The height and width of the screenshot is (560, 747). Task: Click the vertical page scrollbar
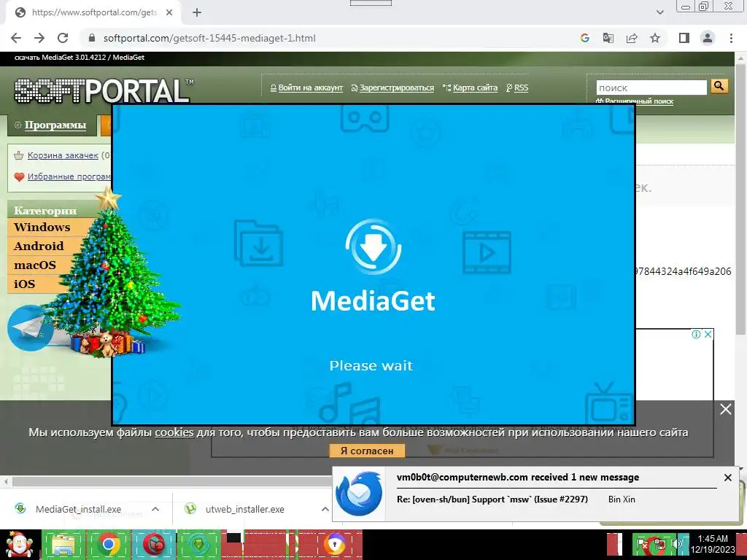tap(740, 200)
